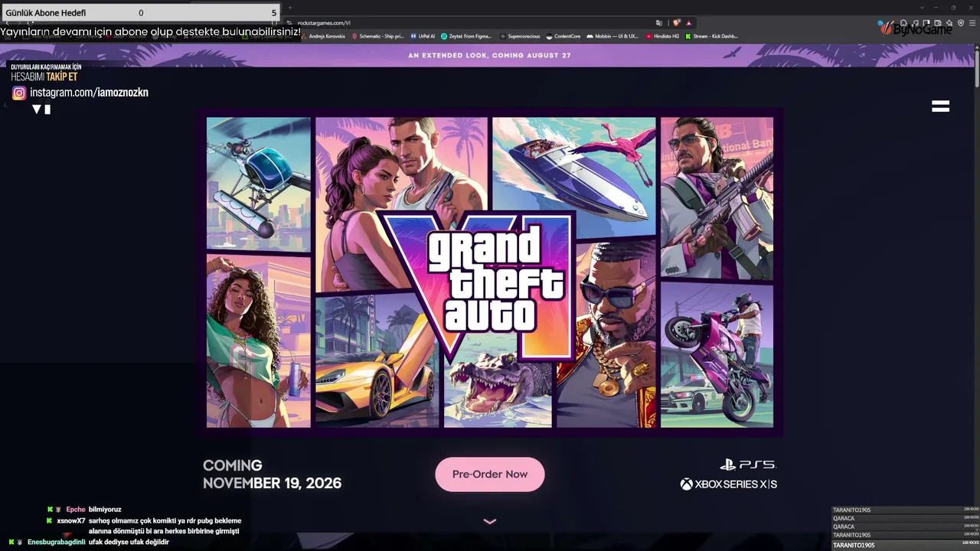Click the yellow sports car artwork panel
This screenshot has height=551, width=980.
coord(377,364)
